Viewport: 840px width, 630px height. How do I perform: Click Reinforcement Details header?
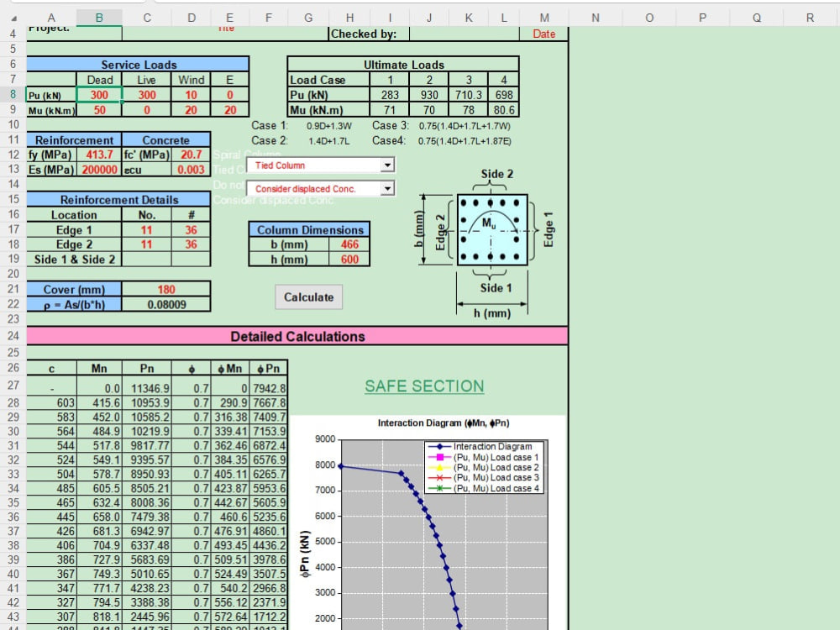(119, 200)
